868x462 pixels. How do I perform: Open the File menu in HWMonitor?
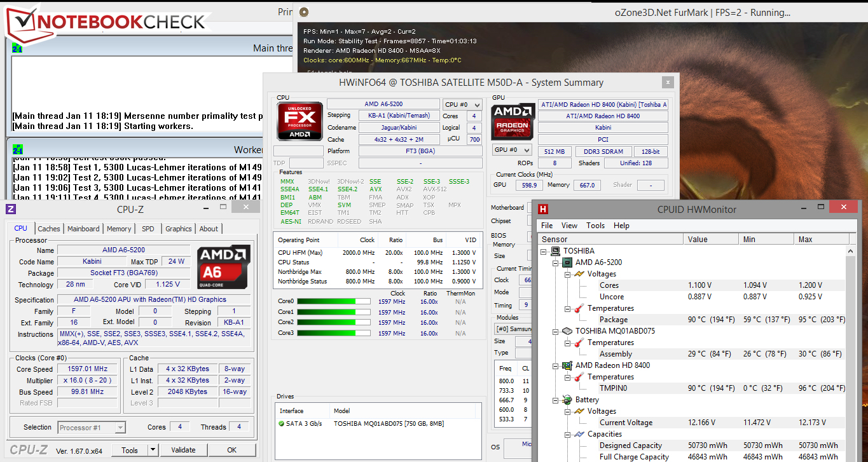click(547, 226)
